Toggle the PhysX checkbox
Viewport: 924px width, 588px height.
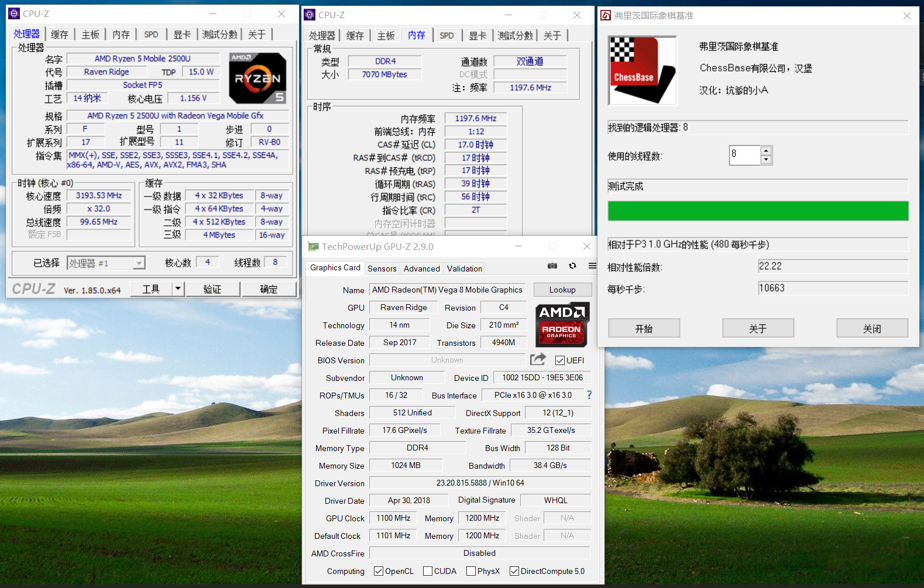[471, 571]
